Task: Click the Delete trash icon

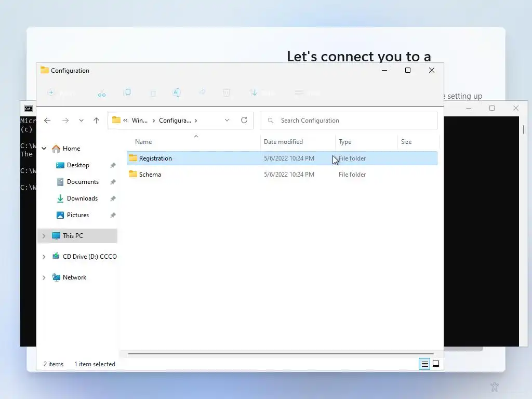Action: [x=227, y=92]
